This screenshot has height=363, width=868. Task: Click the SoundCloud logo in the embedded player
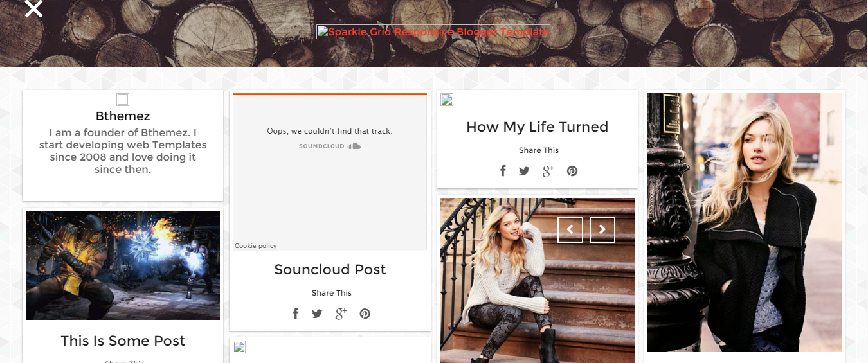click(330, 146)
